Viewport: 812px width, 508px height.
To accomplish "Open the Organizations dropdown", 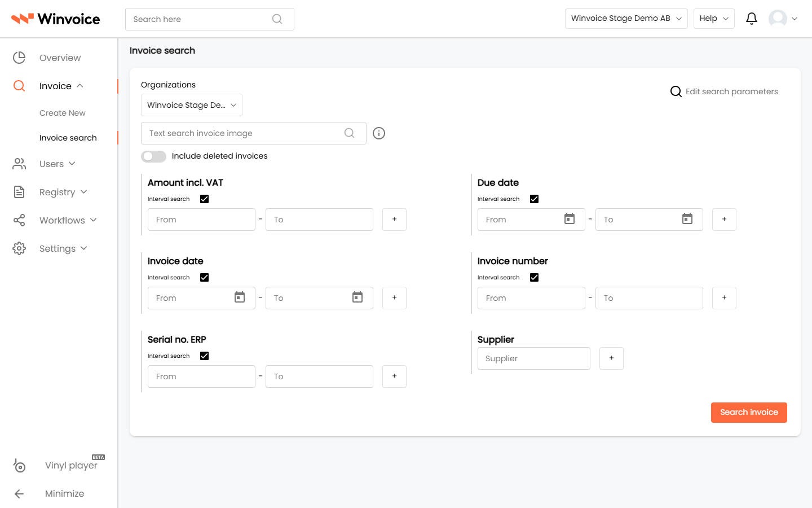I will [x=192, y=105].
